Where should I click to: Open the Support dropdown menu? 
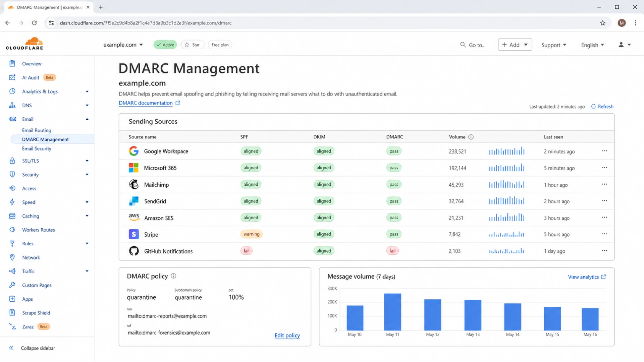(x=554, y=45)
